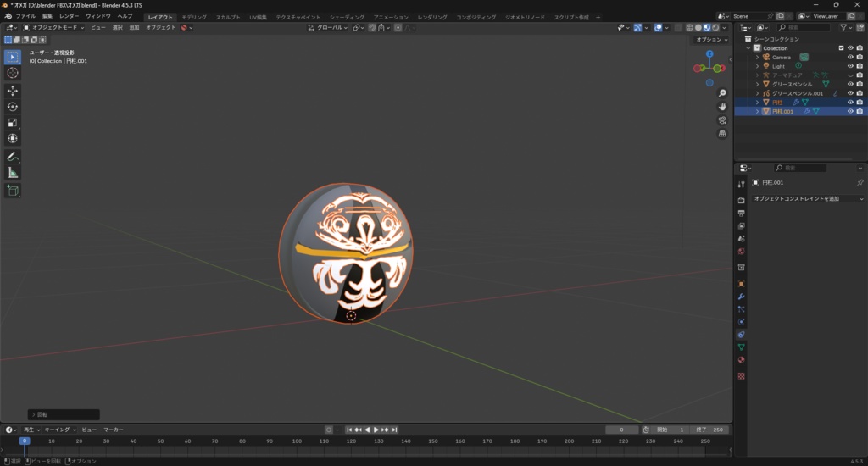Open the Output properties tab
Screen dimensions: 868x466
click(741, 213)
